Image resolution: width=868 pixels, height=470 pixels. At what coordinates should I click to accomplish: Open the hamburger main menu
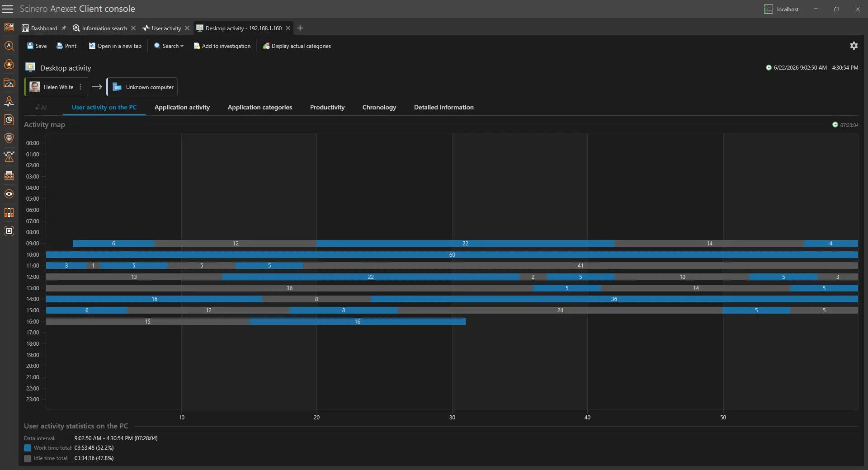[x=8, y=9]
